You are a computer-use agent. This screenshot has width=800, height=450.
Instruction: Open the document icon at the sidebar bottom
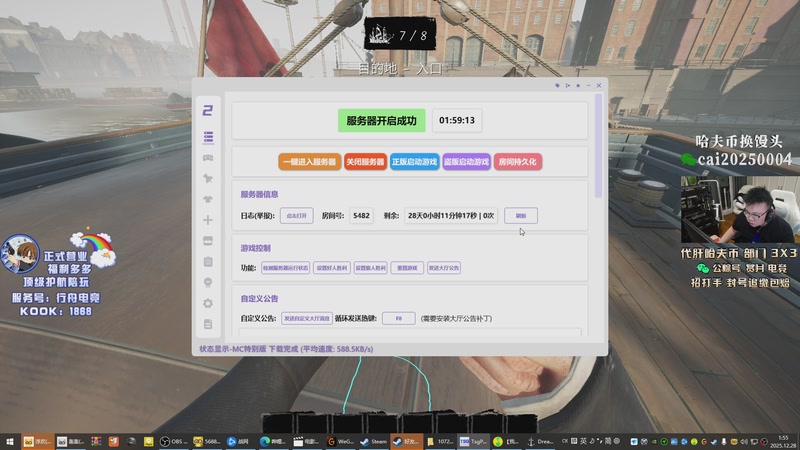coord(208,324)
